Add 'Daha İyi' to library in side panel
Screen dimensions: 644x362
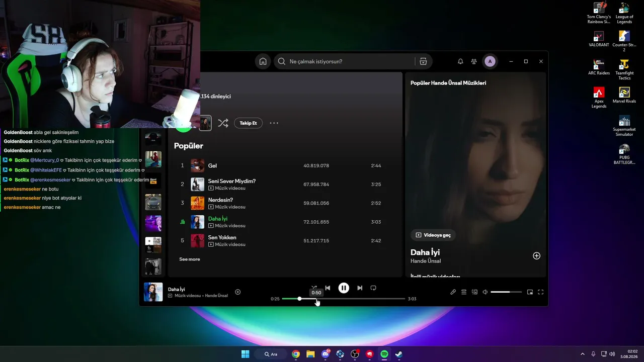point(536,256)
